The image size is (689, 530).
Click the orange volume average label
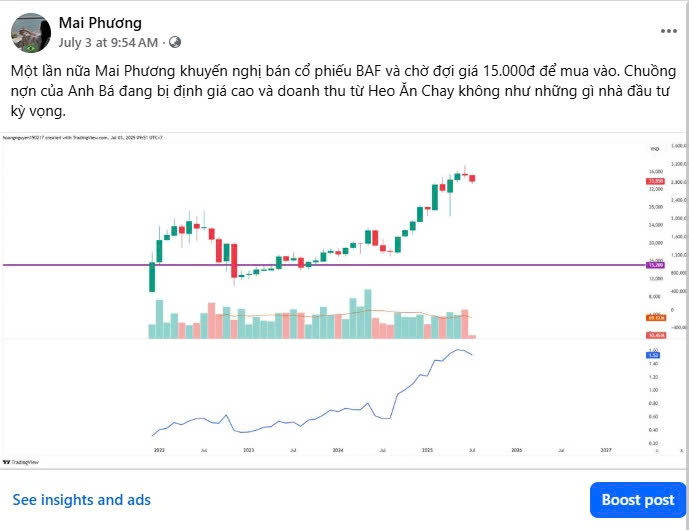tap(657, 317)
